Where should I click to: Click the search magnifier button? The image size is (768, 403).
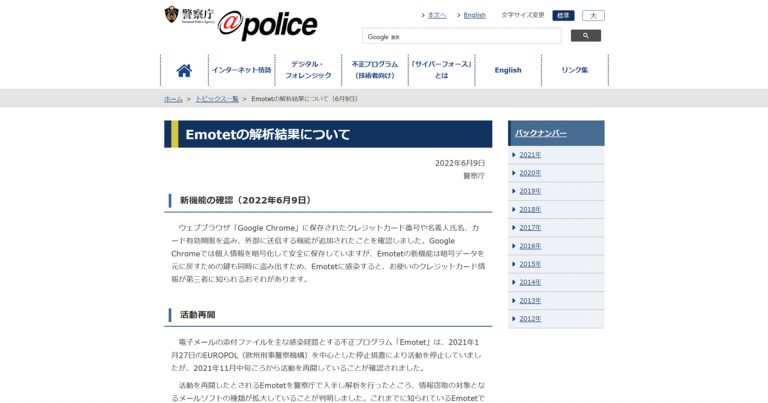(585, 36)
